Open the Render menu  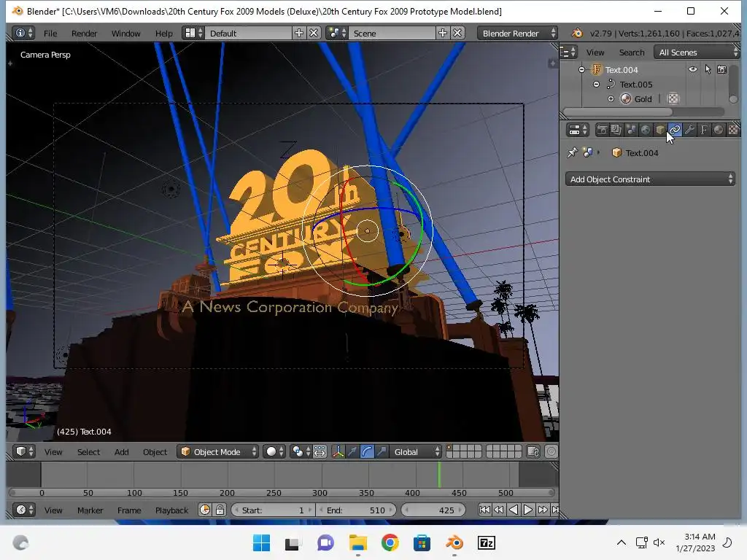84,34
